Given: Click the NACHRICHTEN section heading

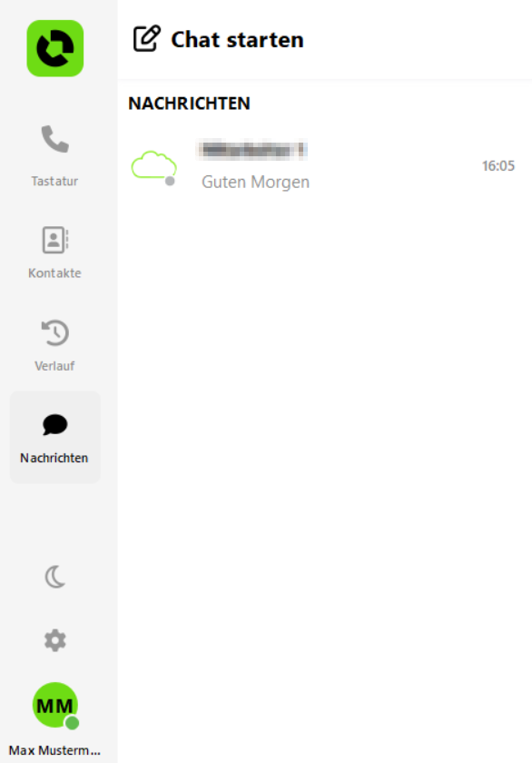Looking at the screenshot, I should 189,104.
